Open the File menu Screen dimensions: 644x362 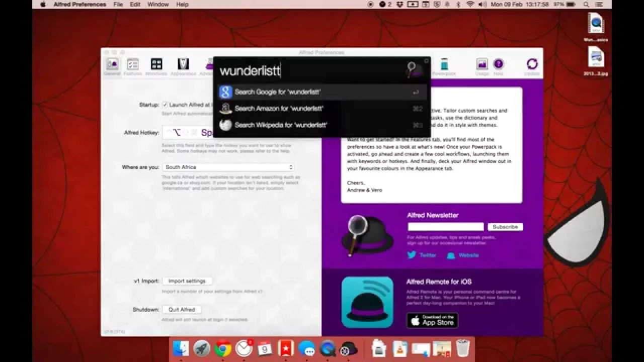(x=118, y=5)
